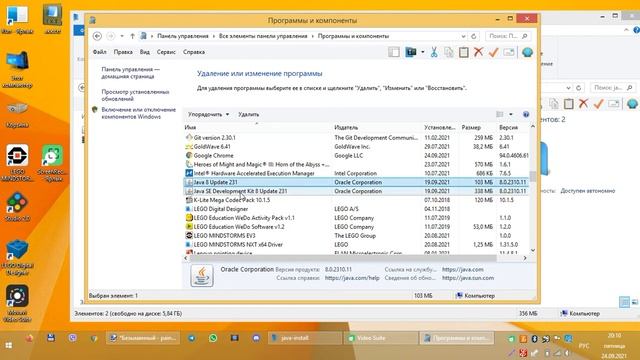Click the Windows Start button
The image size is (640, 360).
[9, 345]
